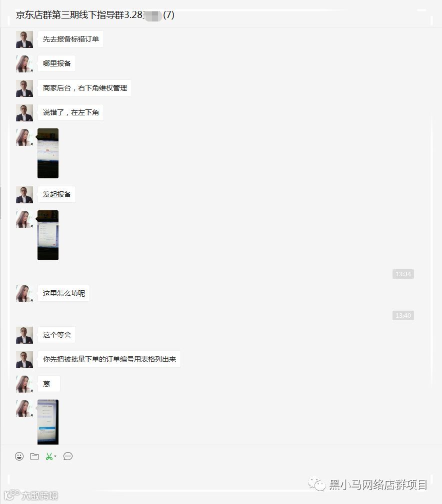Click the scissors screenshot tool
The image size is (442, 504).
click(x=49, y=457)
